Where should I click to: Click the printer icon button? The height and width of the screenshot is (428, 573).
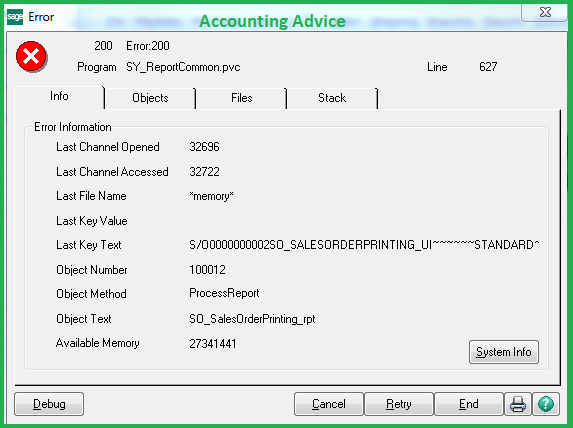pyautogui.click(x=517, y=404)
